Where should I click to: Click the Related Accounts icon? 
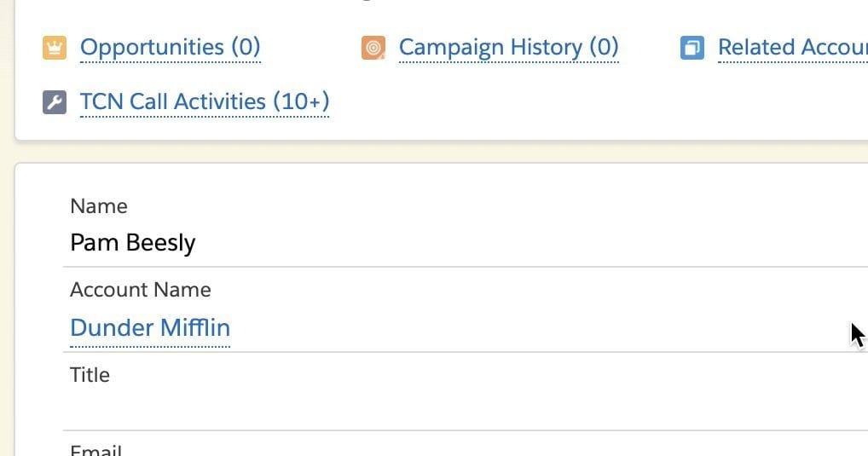[692, 48]
